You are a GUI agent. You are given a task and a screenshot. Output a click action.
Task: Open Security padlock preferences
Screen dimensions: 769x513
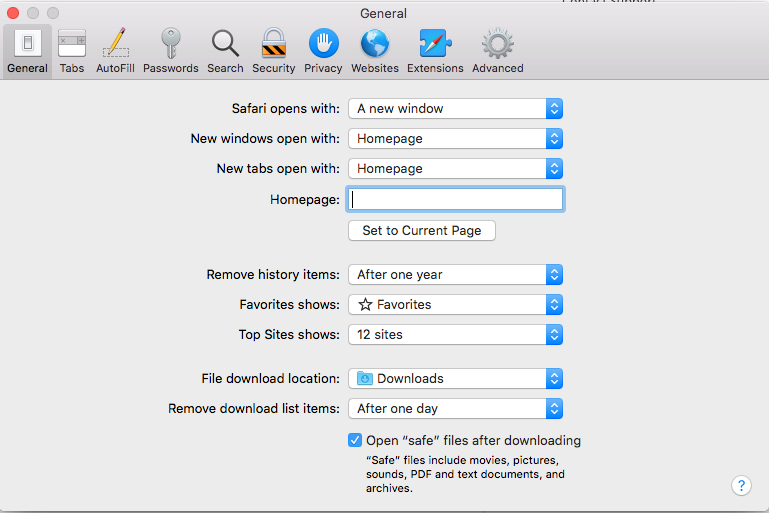274,51
